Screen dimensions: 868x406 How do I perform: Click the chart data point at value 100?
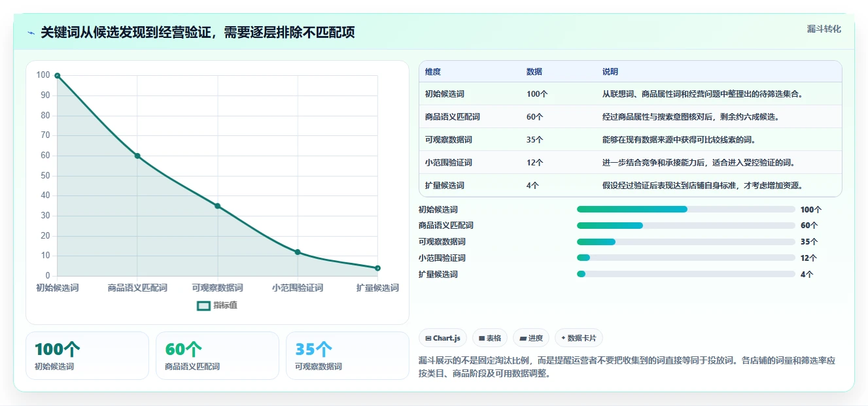[58, 76]
